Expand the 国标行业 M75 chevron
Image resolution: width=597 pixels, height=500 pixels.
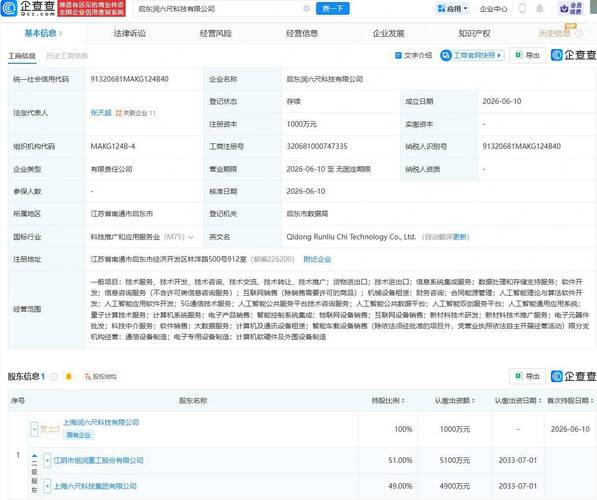point(191,237)
